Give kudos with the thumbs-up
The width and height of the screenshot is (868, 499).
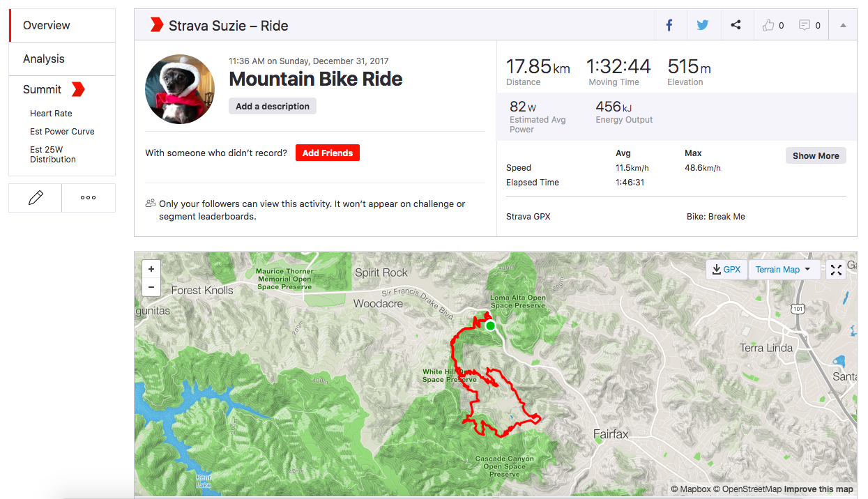[x=768, y=24]
